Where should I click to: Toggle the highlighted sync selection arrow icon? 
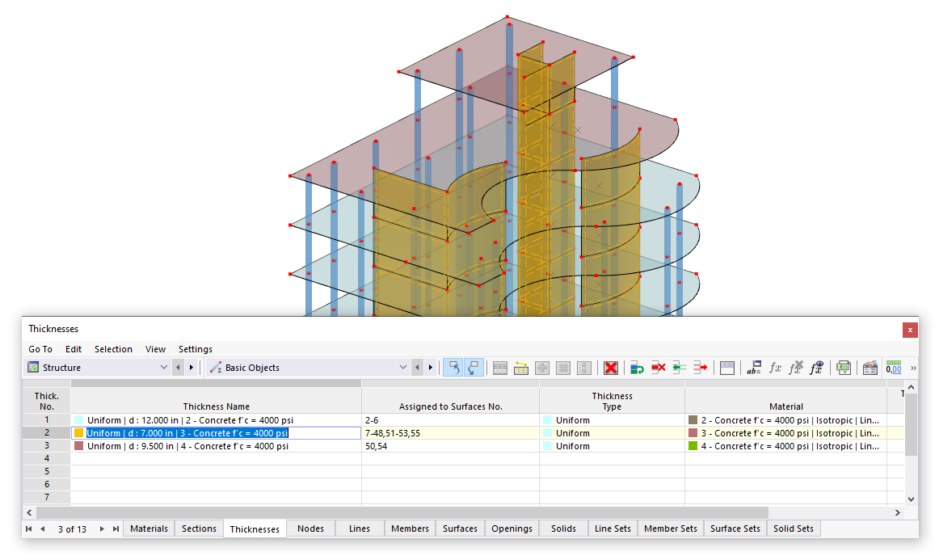click(x=453, y=367)
